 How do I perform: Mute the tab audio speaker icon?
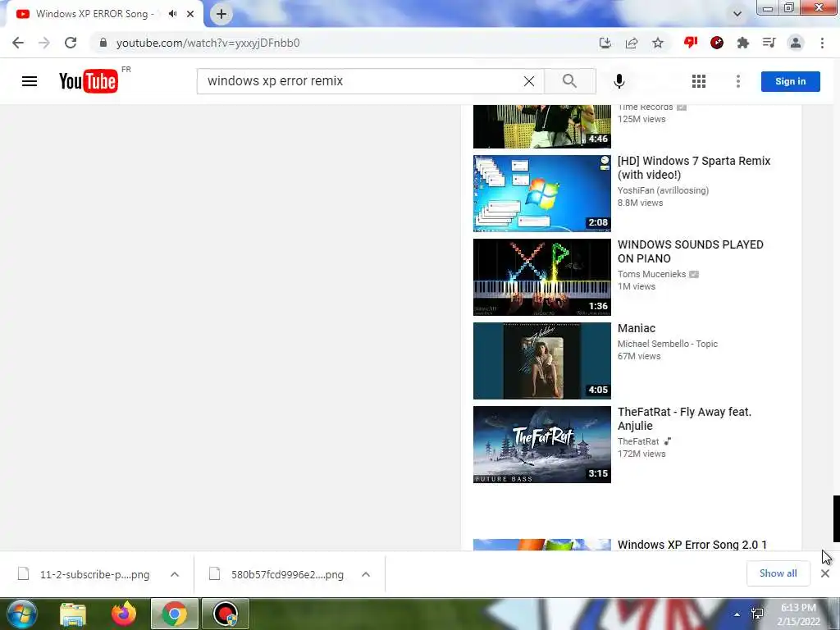point(172,14)
